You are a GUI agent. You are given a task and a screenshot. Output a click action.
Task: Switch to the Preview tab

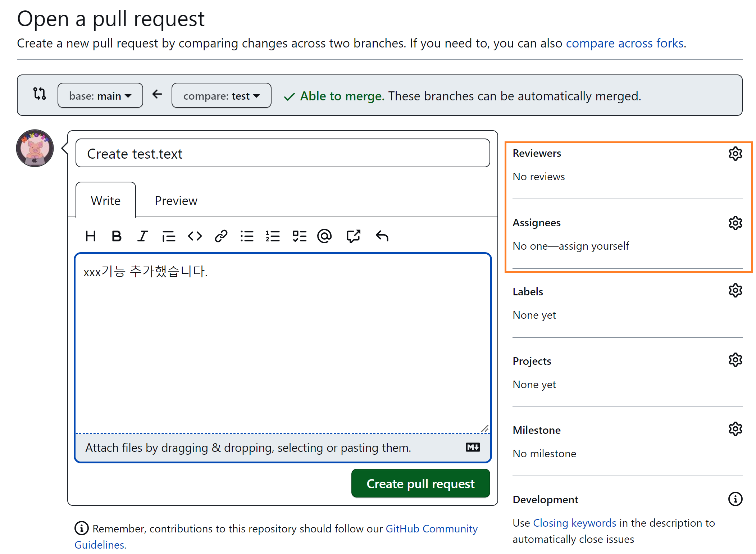pyautogui.click(x=176, y=201)
